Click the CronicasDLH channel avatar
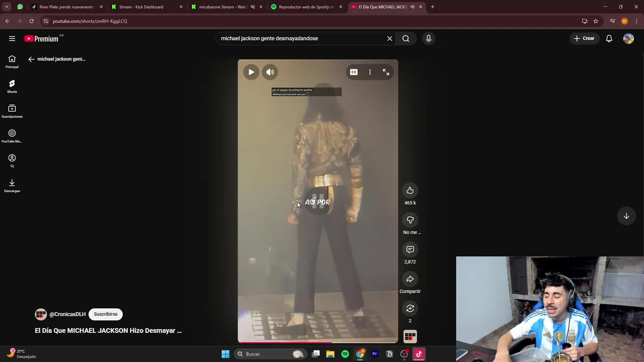 41,314
